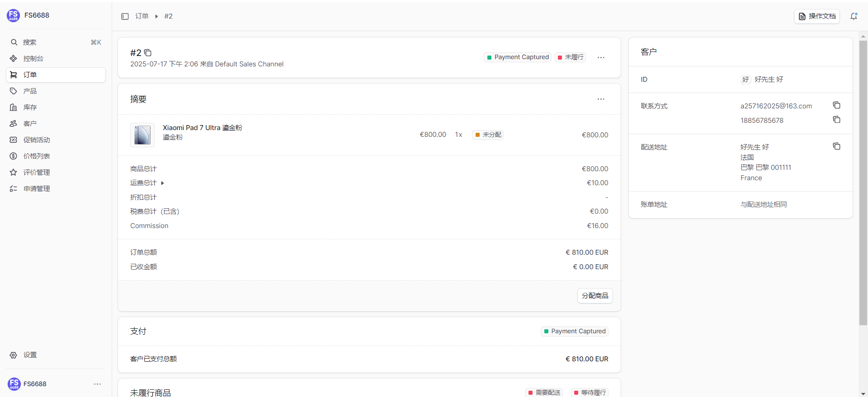Image resolution: width=868 pixels, height=397 pixels.
Task: Open 库存 inventory page
Action: pos(30,107)
